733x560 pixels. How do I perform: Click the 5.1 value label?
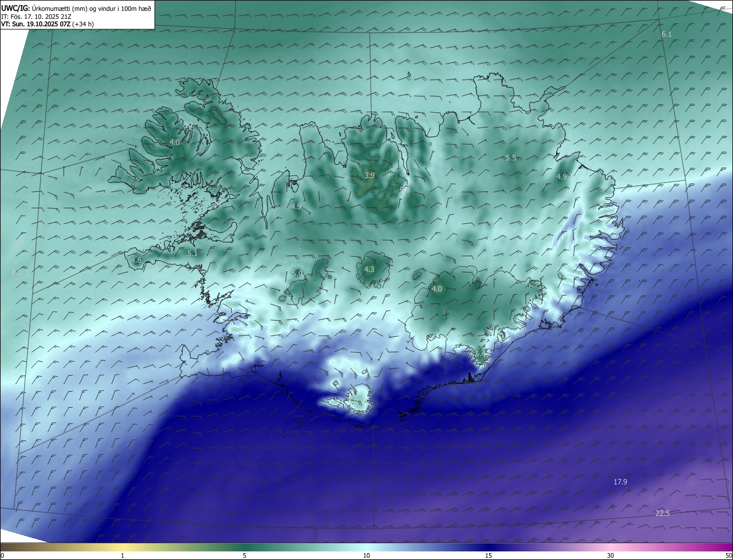(x=192, y=253)
